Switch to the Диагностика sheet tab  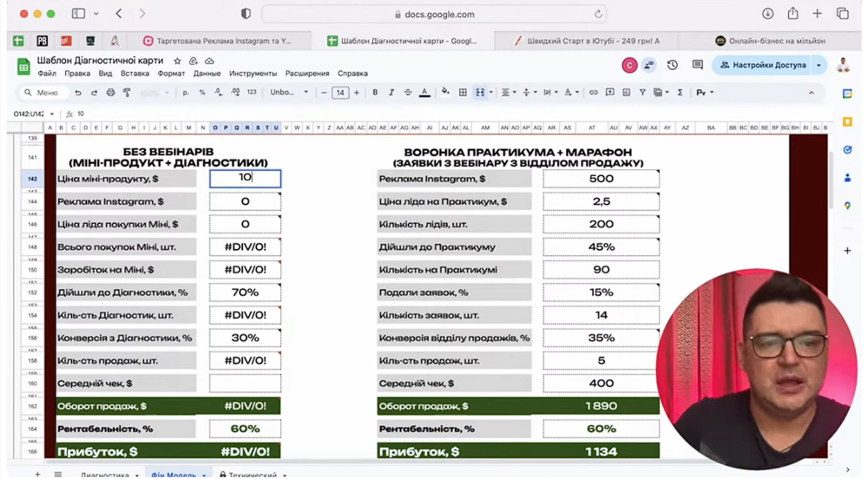coord(105,475)
